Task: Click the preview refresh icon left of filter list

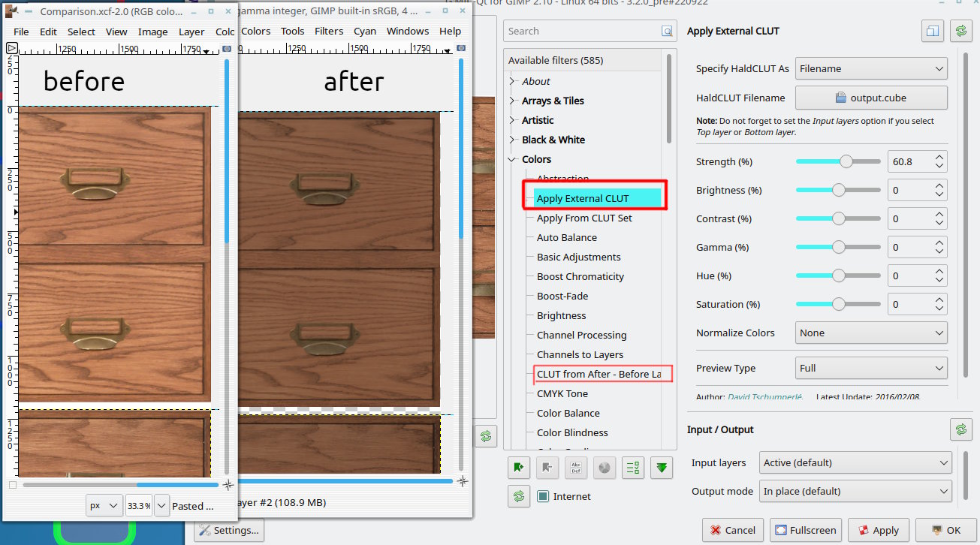Action: coord(486,435)
